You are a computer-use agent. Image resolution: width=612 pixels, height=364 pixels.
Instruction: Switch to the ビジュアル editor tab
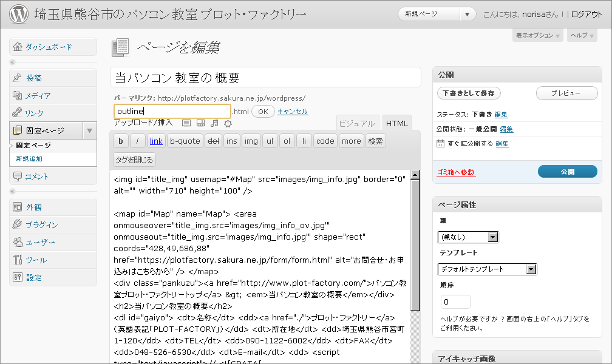click(357, 123)
